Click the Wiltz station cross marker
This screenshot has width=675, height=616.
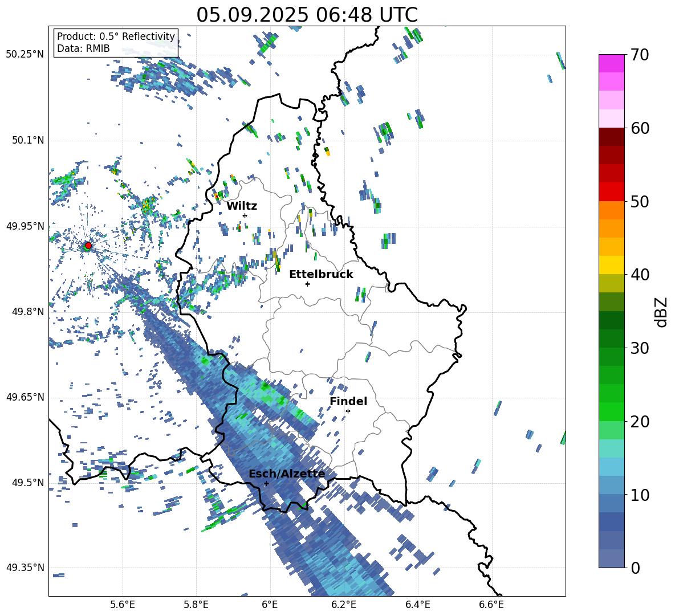pos(245,215)
